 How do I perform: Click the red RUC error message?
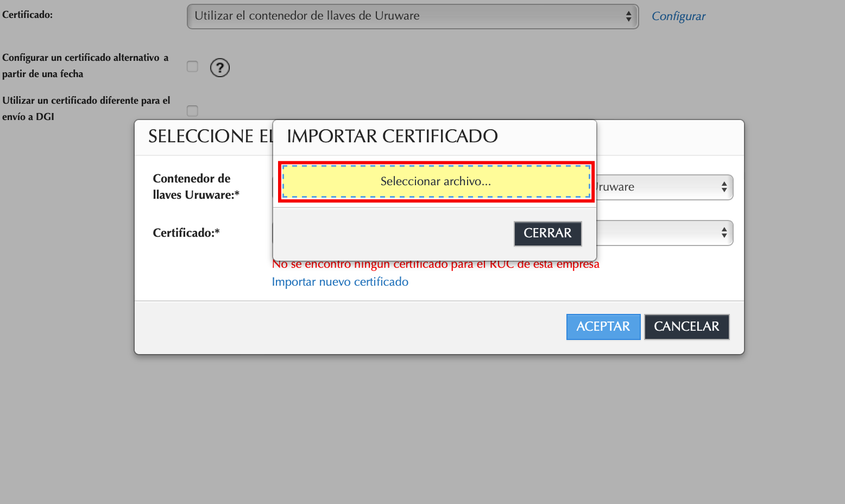(x=436, y=264)
